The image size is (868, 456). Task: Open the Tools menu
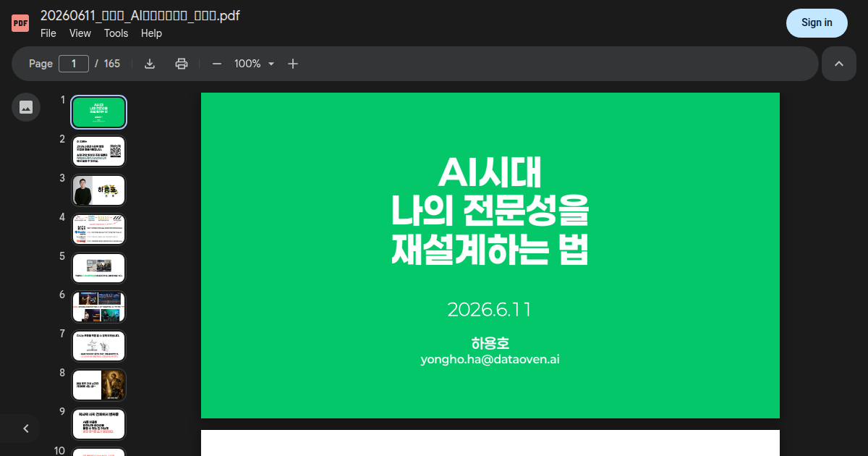pyautogui.click(x=116, y=33)
